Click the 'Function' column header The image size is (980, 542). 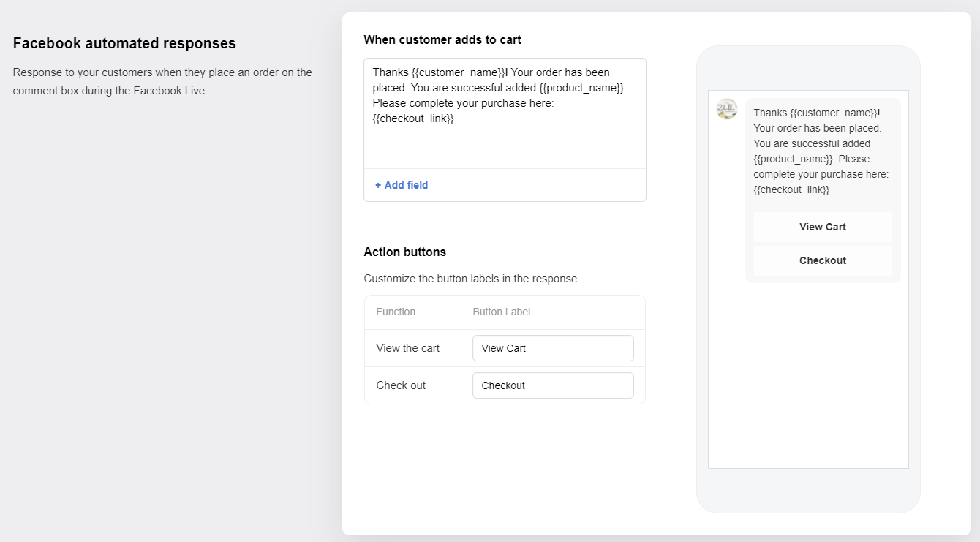(x=396, y=312)
